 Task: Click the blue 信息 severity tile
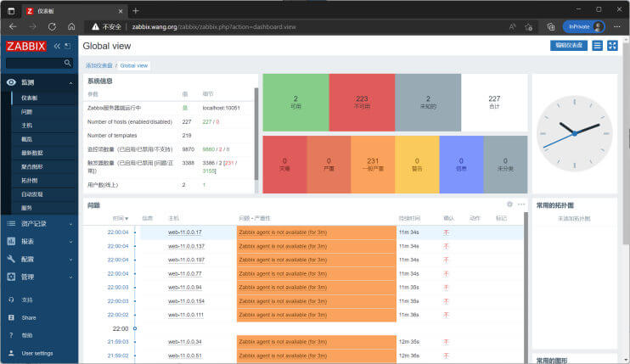tap(461, 165)
